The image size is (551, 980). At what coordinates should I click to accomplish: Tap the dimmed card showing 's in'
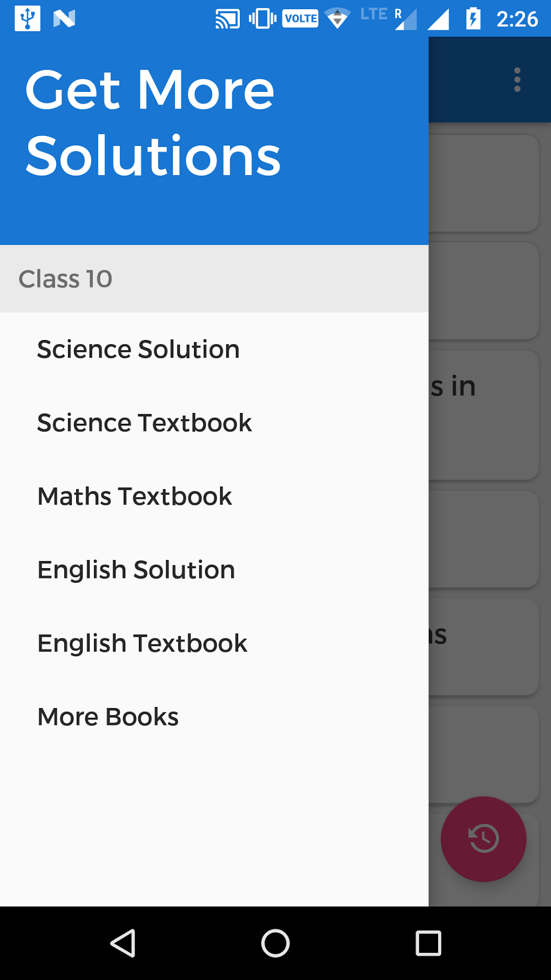pos(483,415)
